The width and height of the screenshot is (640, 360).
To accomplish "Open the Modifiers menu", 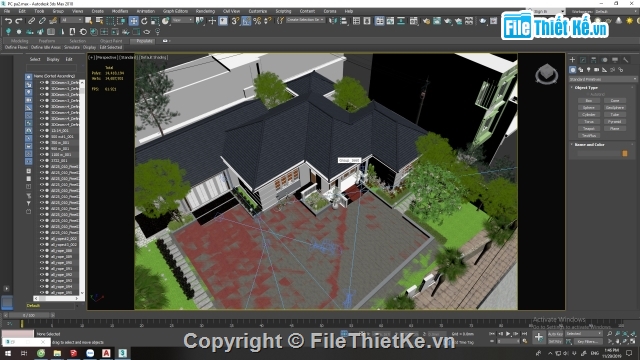I will tap(120, 11).
